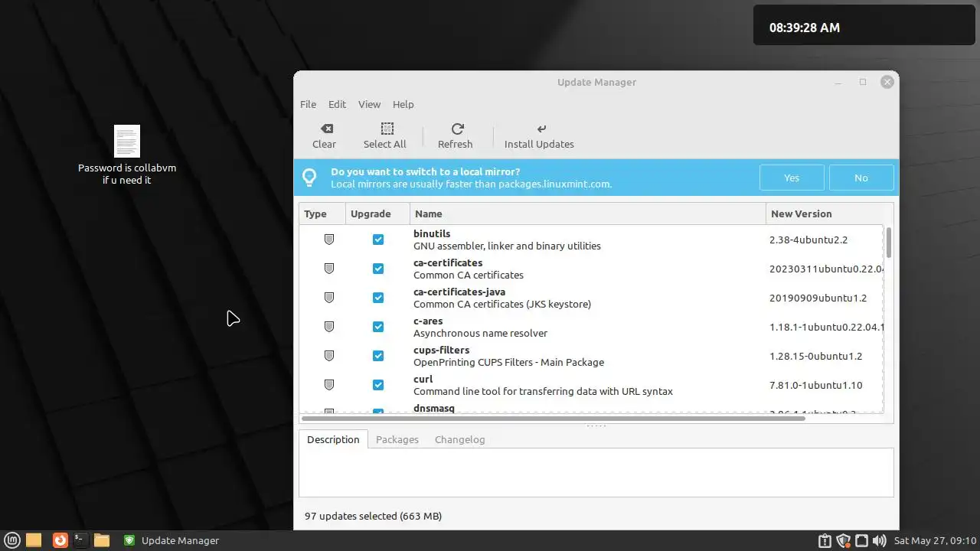Select the desktop text file about the collabvm password
The width and height of the screenshot is (980, 551).
(127, 154)
